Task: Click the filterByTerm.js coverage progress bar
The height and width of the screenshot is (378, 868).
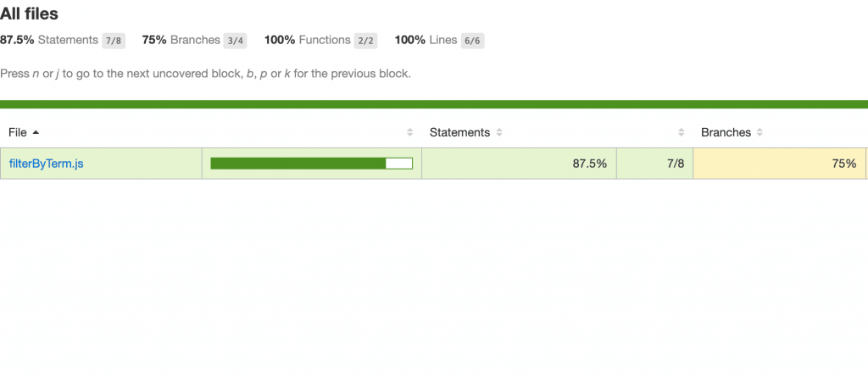Action: coord(311,164)
